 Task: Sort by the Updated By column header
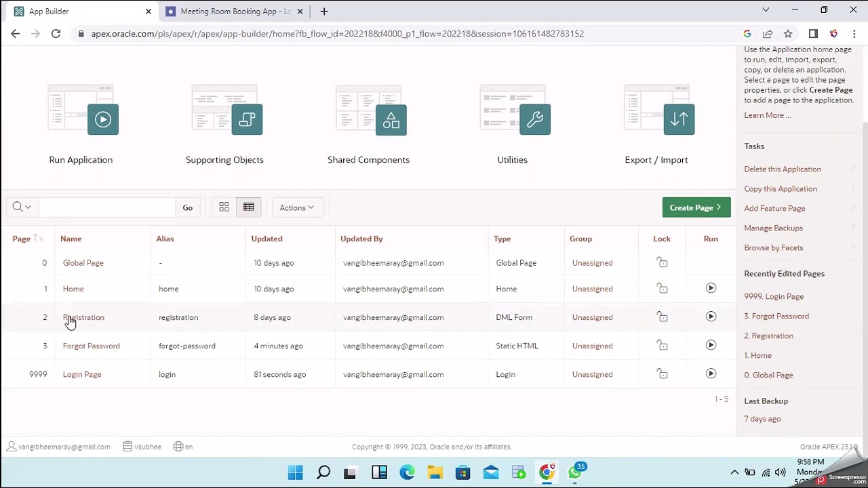(x=361, y=239)
